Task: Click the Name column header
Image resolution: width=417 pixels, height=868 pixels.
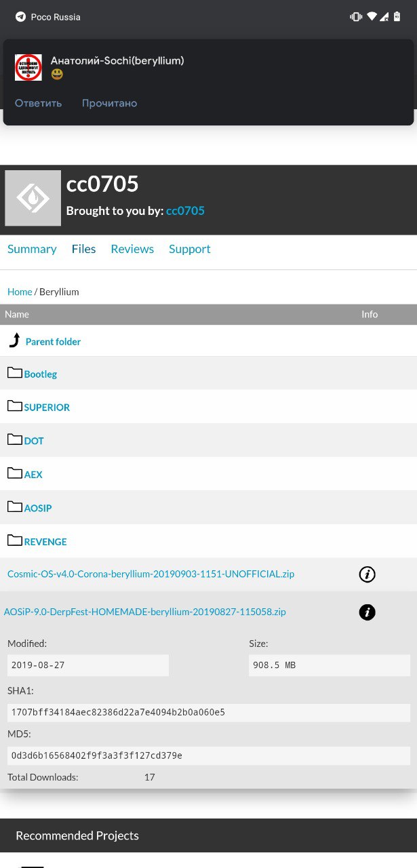Action: click(17, 314)
